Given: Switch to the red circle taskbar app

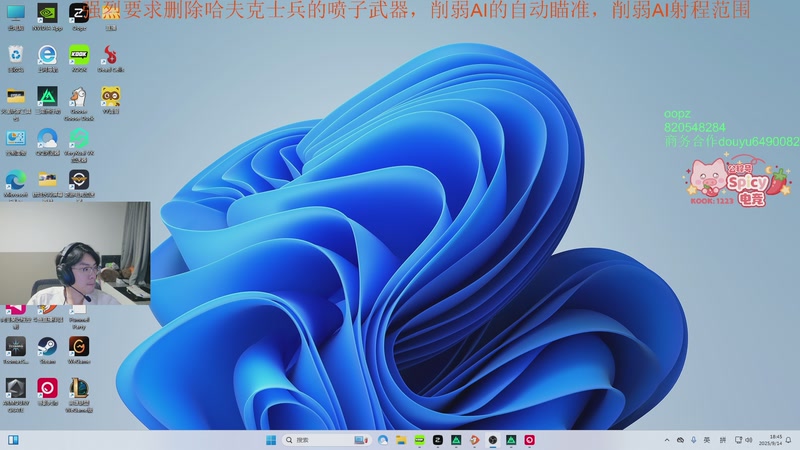Looking at the screenshot, I should pos(530,440).
